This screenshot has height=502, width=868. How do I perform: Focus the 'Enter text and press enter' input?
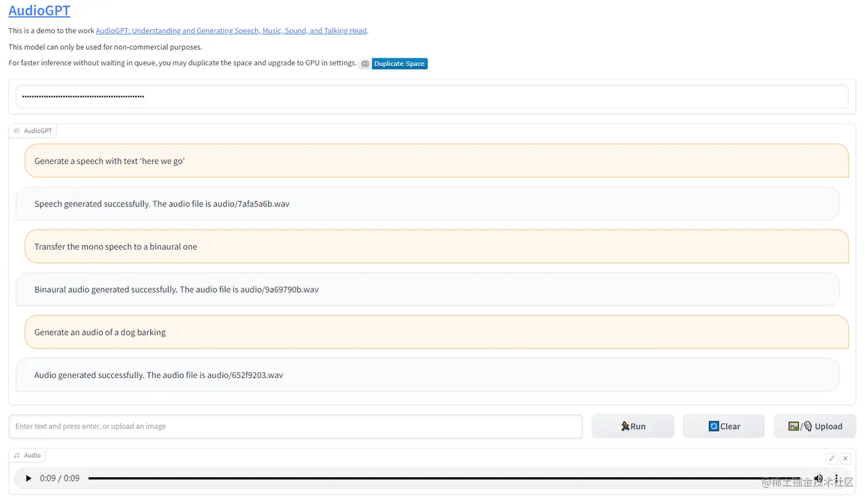point(296,426)
